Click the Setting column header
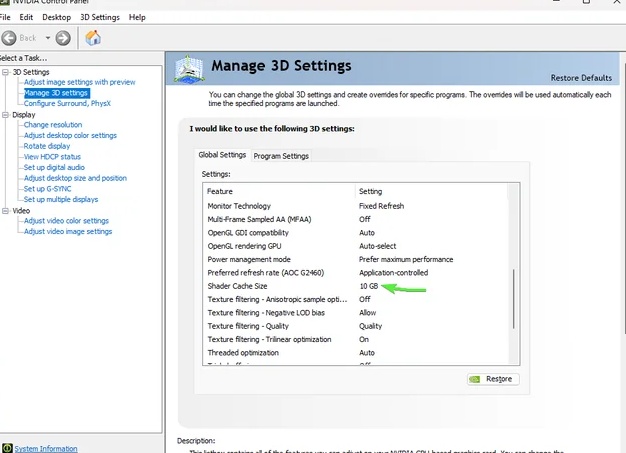This screenshot has height=453, width=626. 431,191
